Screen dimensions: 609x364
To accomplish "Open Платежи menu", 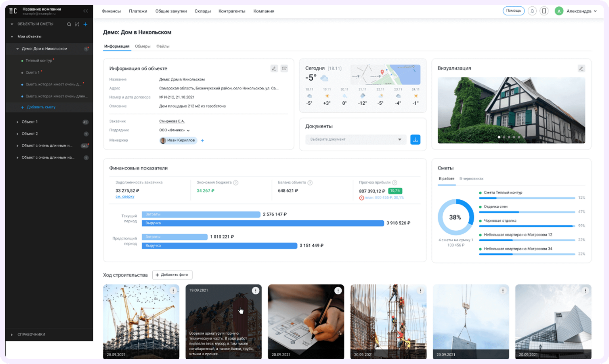I will pos(138,11).
